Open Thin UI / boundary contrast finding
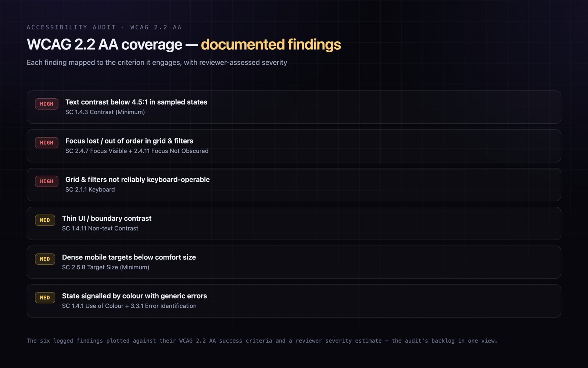 click(x=107, y=218)
